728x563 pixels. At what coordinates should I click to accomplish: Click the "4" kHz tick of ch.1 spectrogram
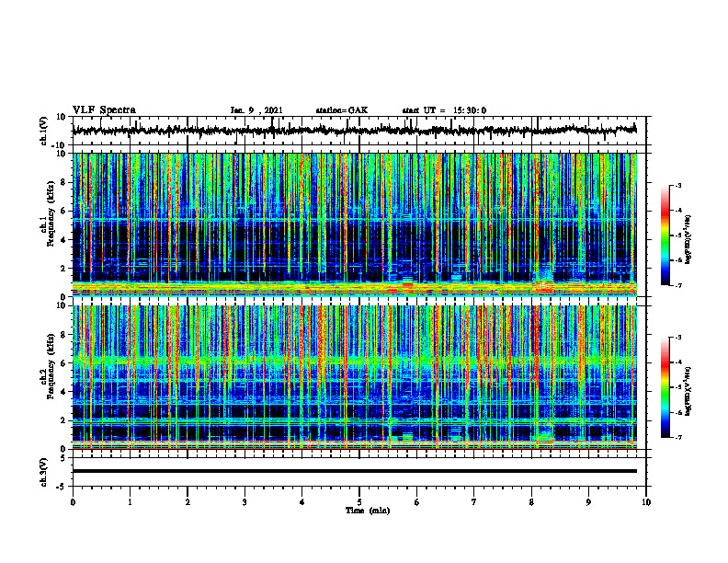(x=64, y=240)
